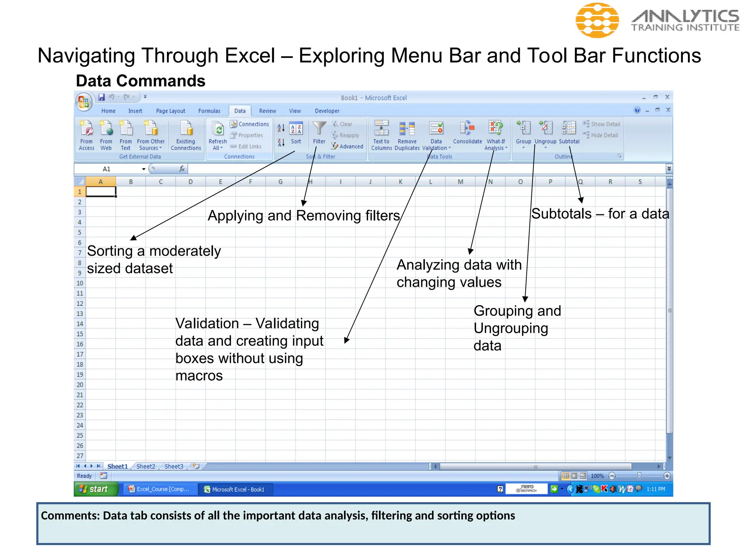Open the Sort dialog
Image resolution: width=747 pixels, height=560 pixels.
(296, 133)
